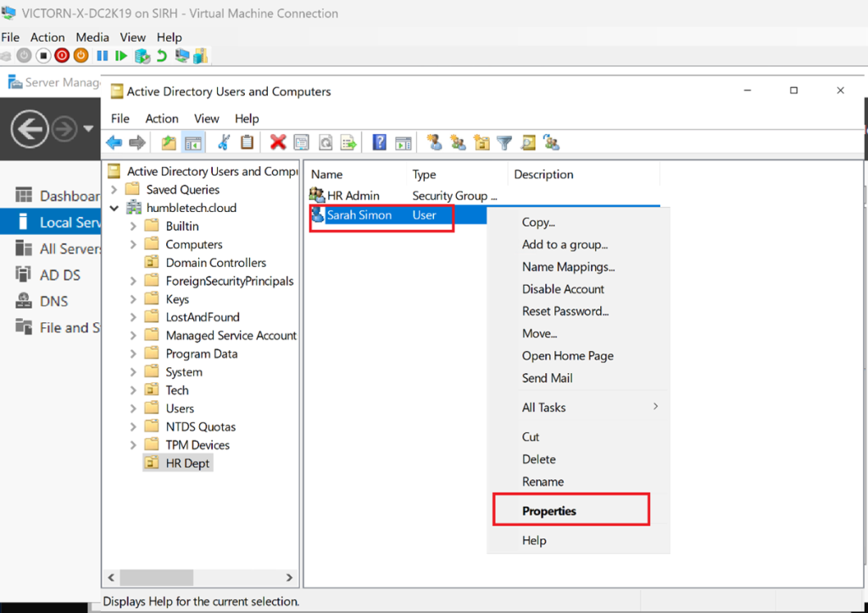Click the Create new user icon
This screenshot has height=613, width=868.
point(435,142)
